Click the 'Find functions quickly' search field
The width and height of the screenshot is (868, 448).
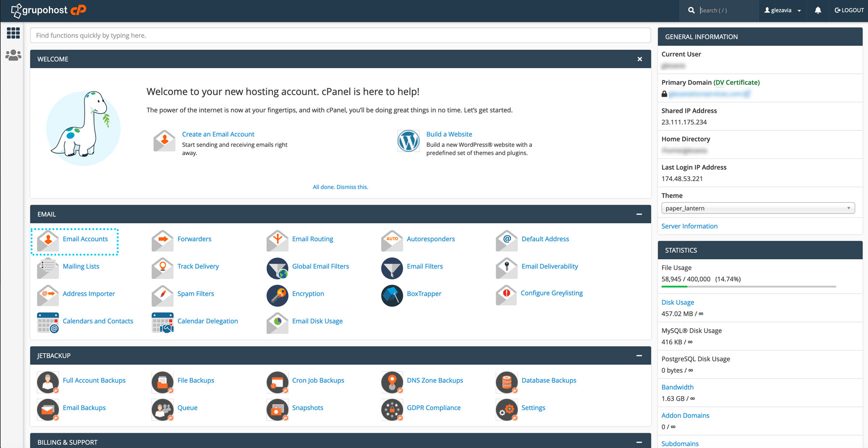(x=340, y=35)
